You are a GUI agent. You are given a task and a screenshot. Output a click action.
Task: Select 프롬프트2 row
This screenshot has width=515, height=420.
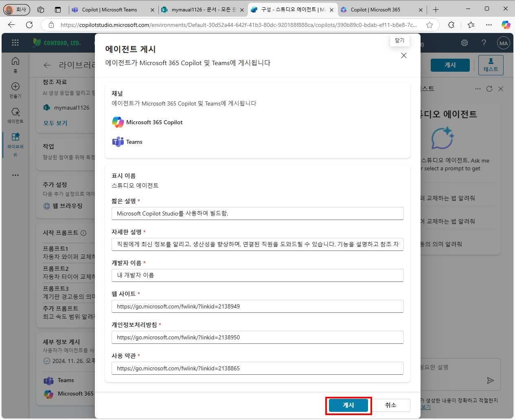[69, 273]
